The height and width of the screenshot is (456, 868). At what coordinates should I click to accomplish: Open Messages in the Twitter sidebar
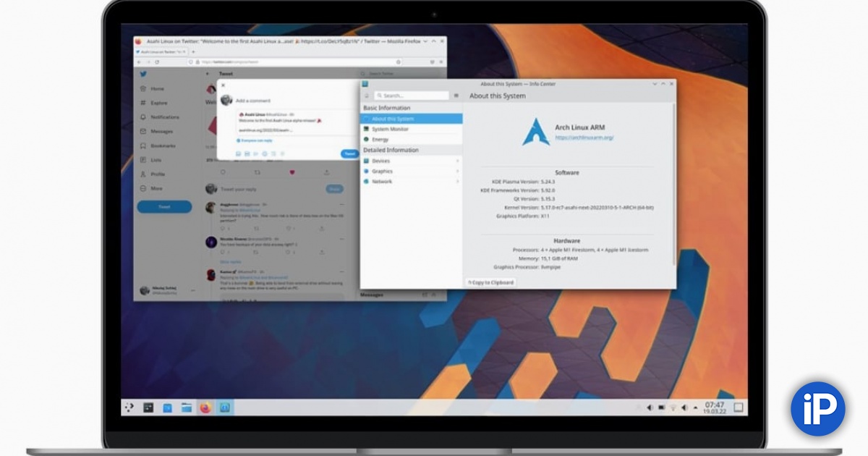(157, 131)
